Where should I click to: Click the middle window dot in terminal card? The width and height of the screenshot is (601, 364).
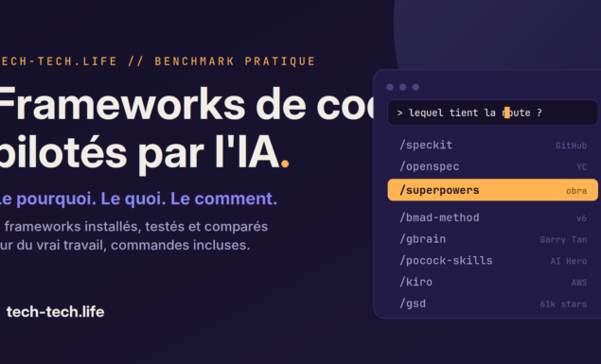[403, 87]
